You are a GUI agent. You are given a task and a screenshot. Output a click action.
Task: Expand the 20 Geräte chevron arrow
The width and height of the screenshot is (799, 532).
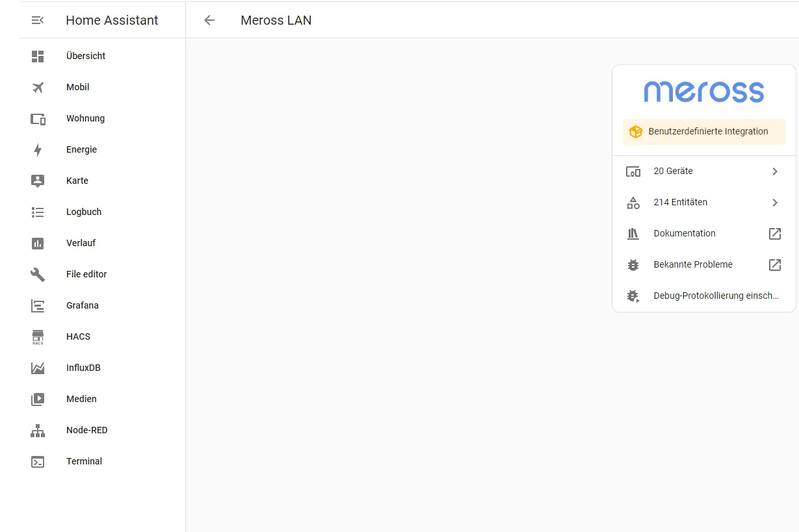[x=774, y=171]
